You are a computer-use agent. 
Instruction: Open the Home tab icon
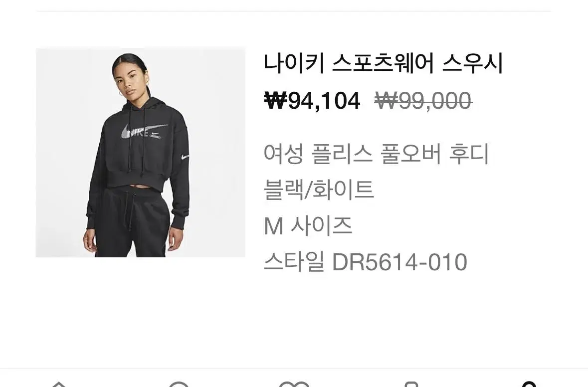click(x=59, y=384)
